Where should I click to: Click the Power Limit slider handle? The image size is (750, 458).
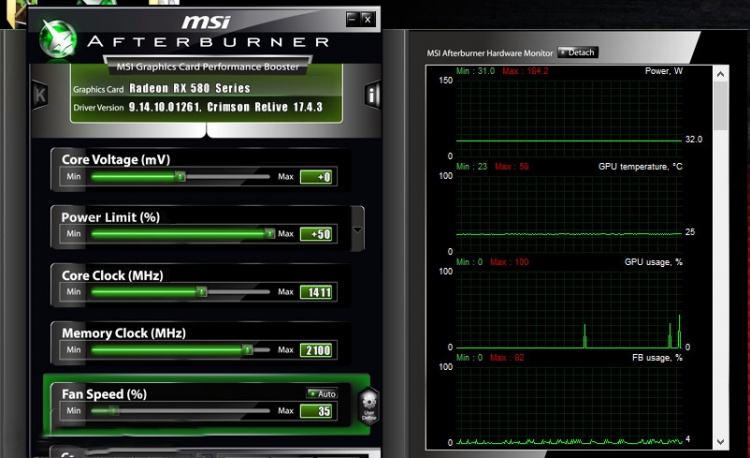click(x=270, y=234)
